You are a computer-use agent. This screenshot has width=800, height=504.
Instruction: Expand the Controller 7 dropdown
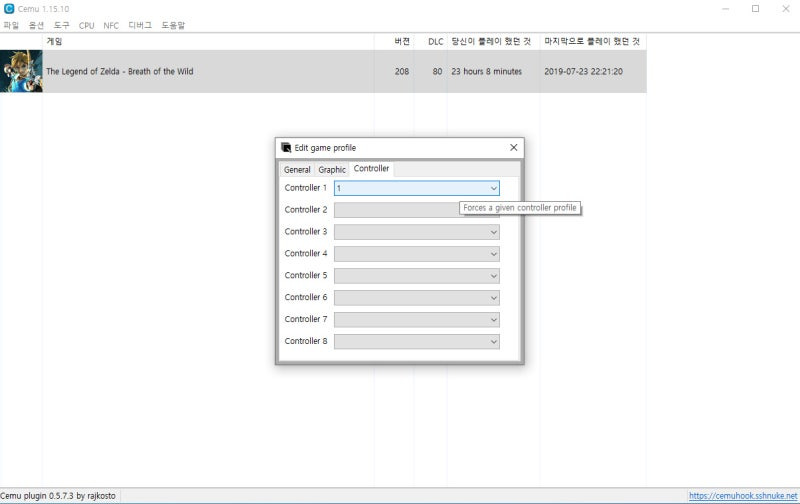pos(416,319)
